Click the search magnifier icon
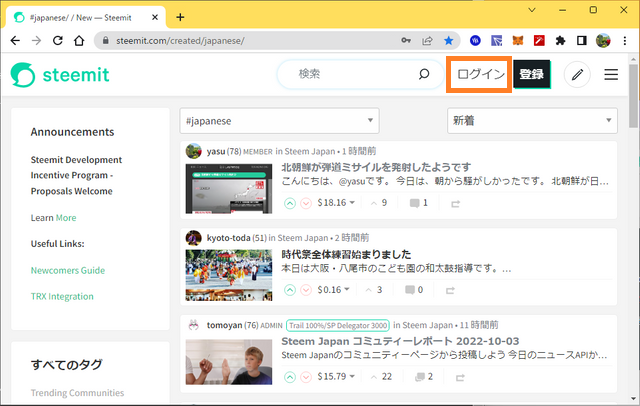 [x=424, y=74]
